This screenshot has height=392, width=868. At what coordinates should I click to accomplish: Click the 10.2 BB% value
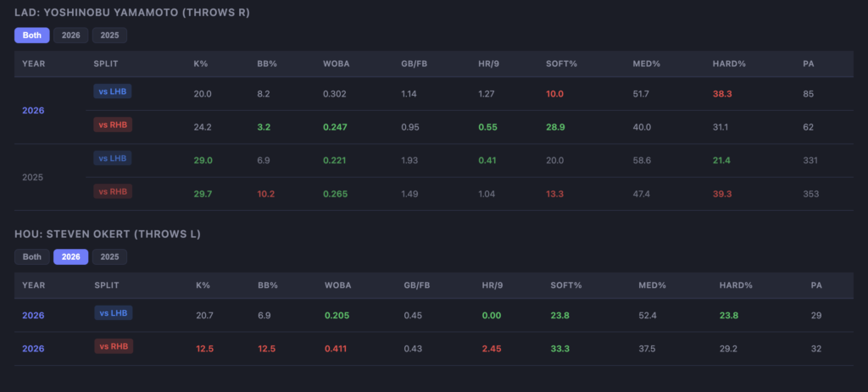coord(266,194)
